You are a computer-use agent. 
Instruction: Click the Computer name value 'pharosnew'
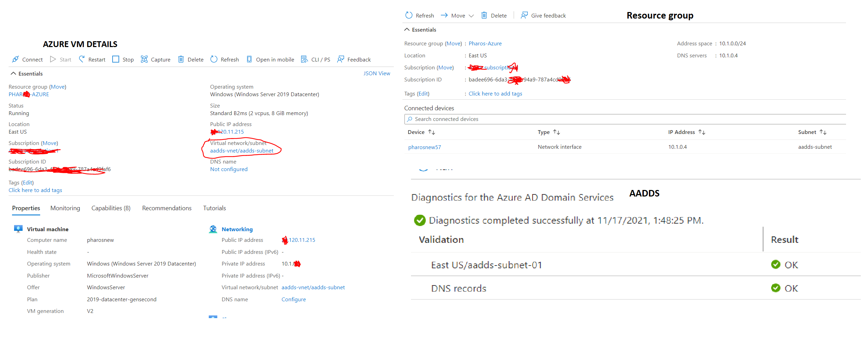[x=100, y=240]
